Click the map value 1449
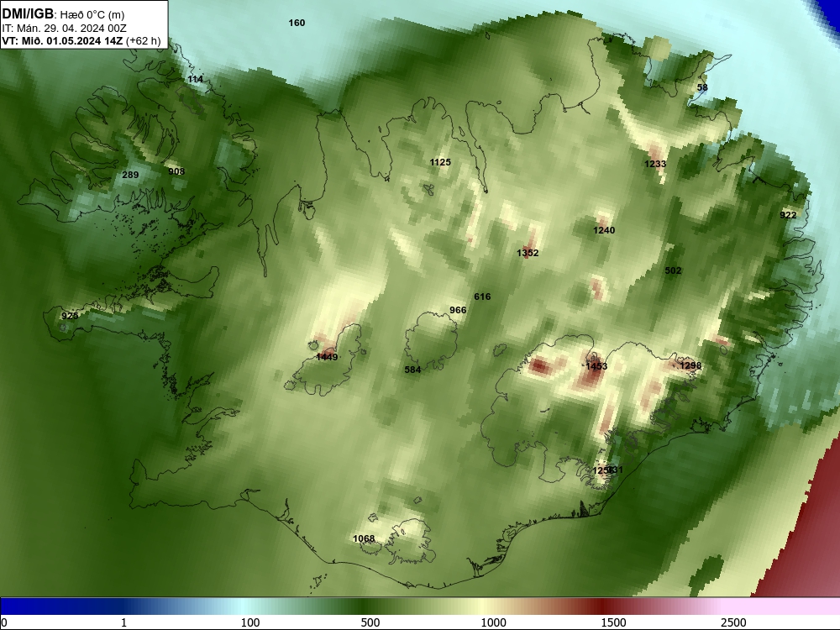Screen dimensions: 840x630 [327, 357]
